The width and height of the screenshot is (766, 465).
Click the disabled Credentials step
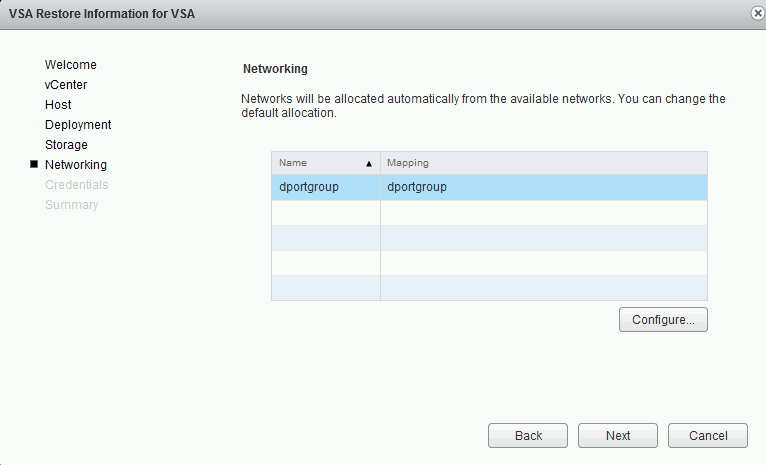tap(77, 185)
